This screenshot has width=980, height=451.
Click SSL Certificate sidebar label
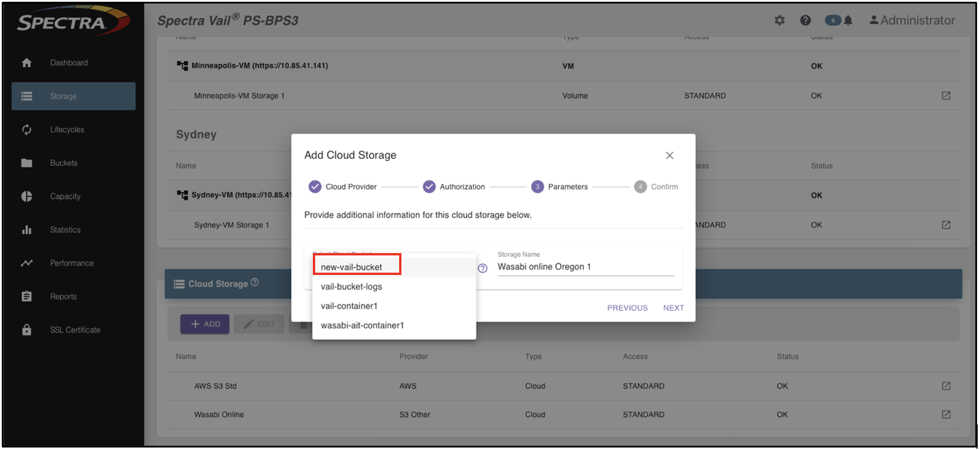tap(75, 330)
